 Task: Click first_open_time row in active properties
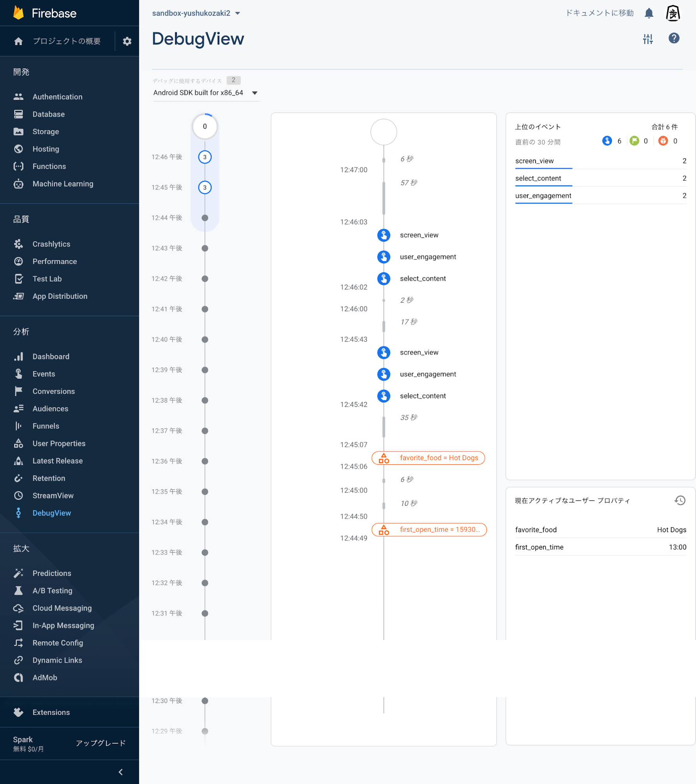click(601, 547)
